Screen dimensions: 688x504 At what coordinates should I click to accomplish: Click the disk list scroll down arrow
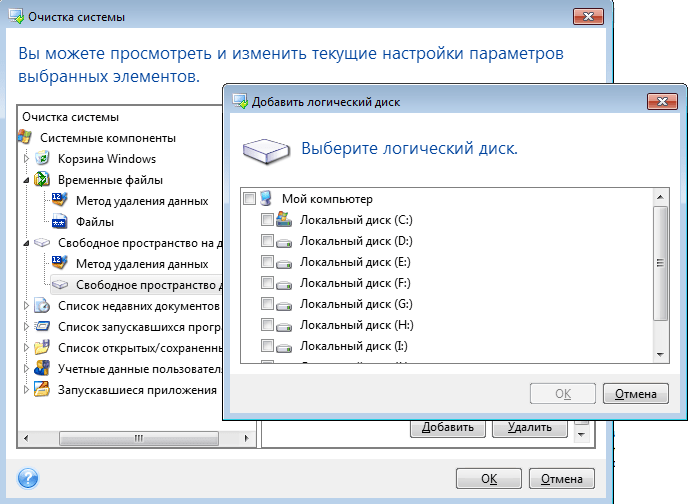(x=660, y=354)
